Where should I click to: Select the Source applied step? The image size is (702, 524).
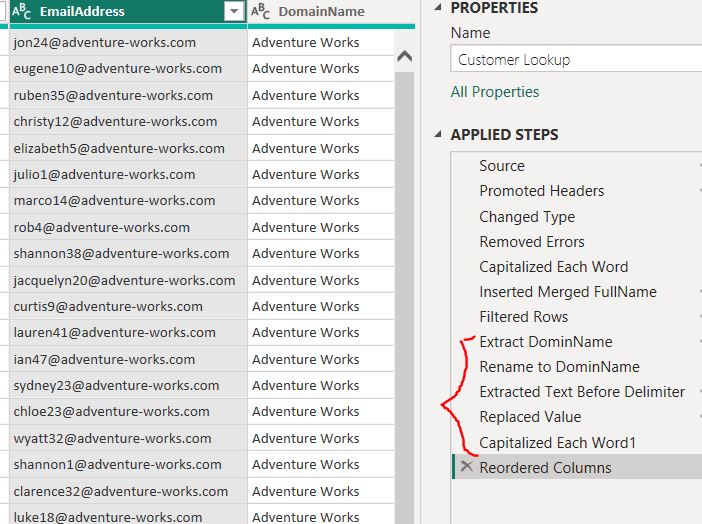pos(502,166)
